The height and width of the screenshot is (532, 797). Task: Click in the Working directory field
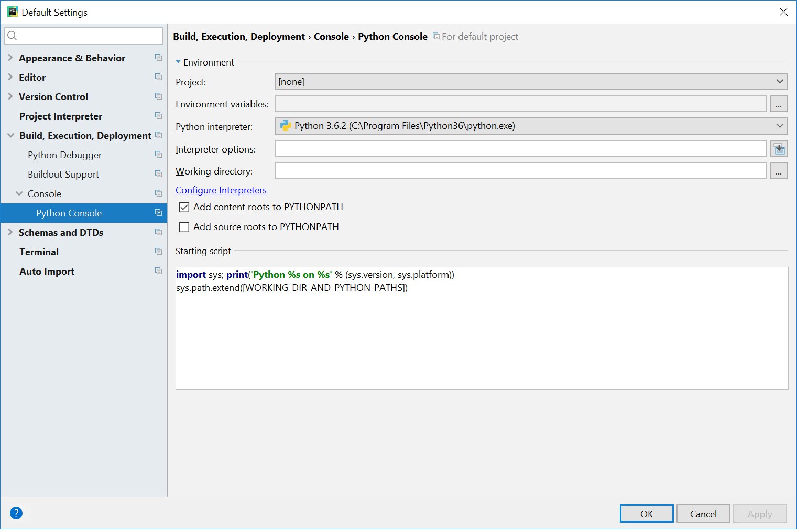point(521,171)
